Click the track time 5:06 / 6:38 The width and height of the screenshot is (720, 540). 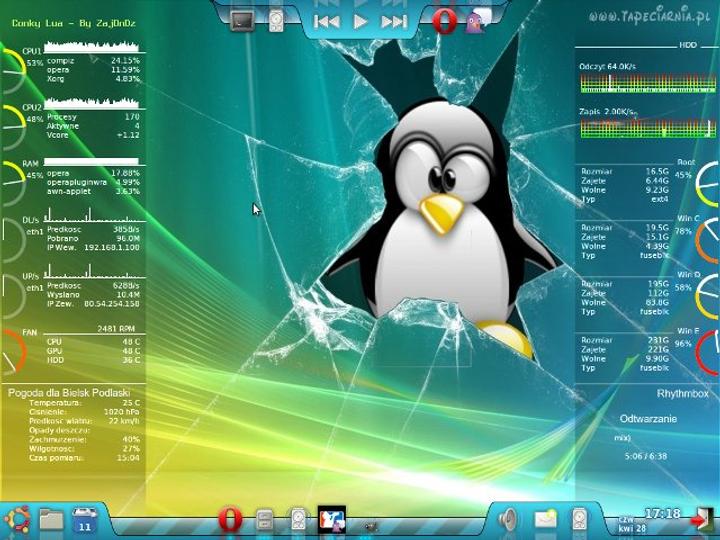646,456
